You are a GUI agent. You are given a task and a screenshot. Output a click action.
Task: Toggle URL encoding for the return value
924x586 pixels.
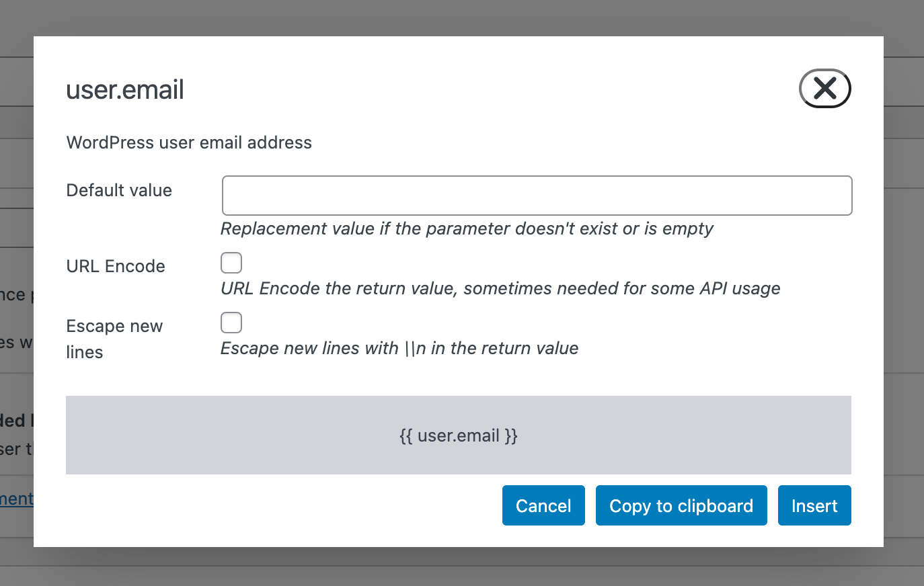tap(231, 263)
